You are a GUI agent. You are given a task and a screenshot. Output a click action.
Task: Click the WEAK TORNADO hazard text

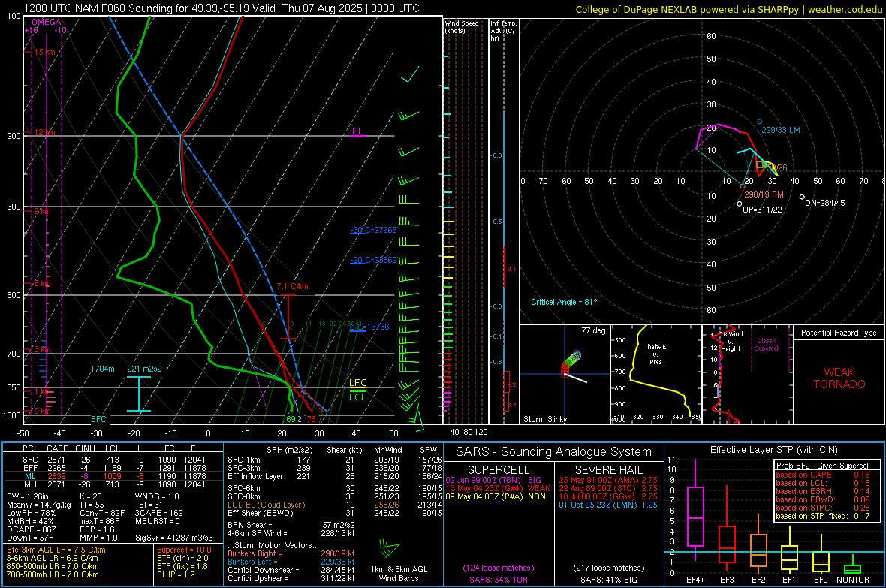point(839,378)
